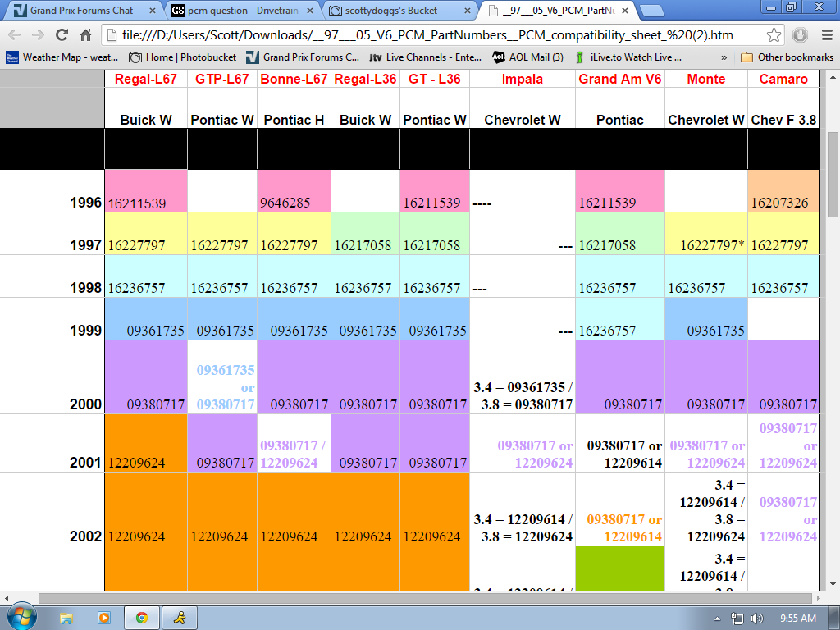Image resolution: width=840 pixels, height=630 pixels.
Task: Reload the current page
Action: click(62, 35)
